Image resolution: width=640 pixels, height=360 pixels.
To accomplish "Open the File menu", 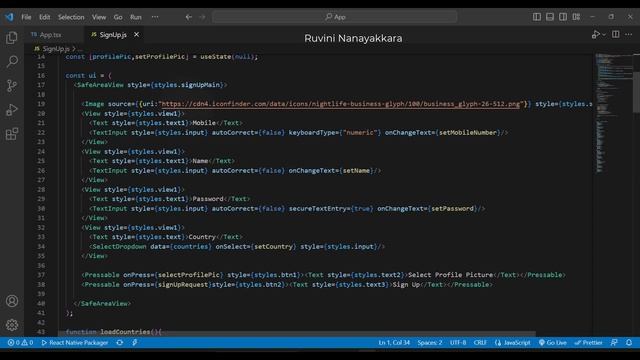I will 26,17.
